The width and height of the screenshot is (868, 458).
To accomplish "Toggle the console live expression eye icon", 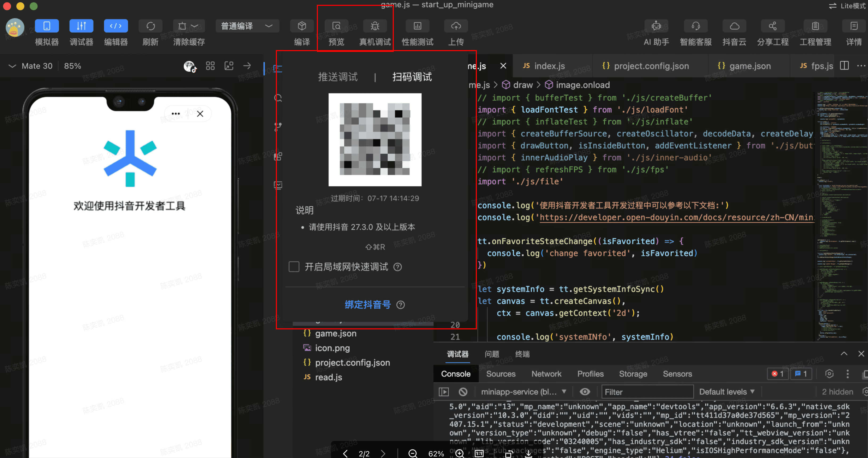I will click(x=585, y=392).
